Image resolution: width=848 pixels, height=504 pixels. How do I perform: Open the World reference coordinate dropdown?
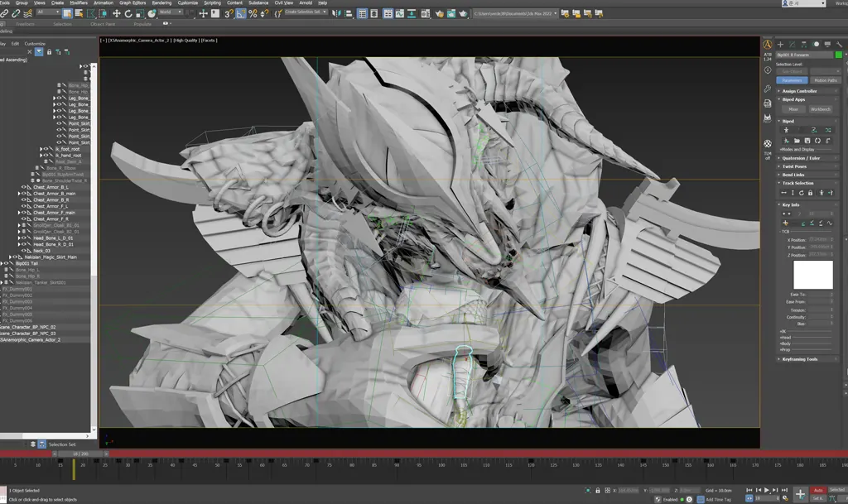pos(171,12)
